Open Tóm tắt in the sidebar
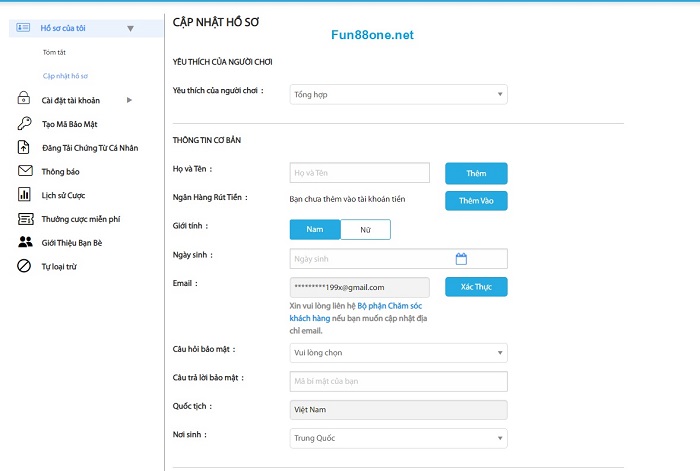The width and height of the screenshot is (700, 471). (x=55, y=52)
